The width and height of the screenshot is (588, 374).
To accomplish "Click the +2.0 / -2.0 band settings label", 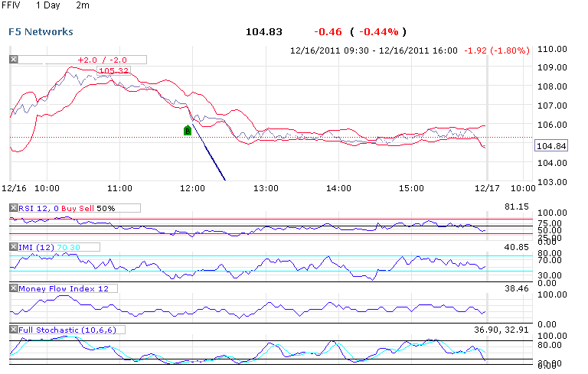I will pyautogui.click(x=102, y=60).
